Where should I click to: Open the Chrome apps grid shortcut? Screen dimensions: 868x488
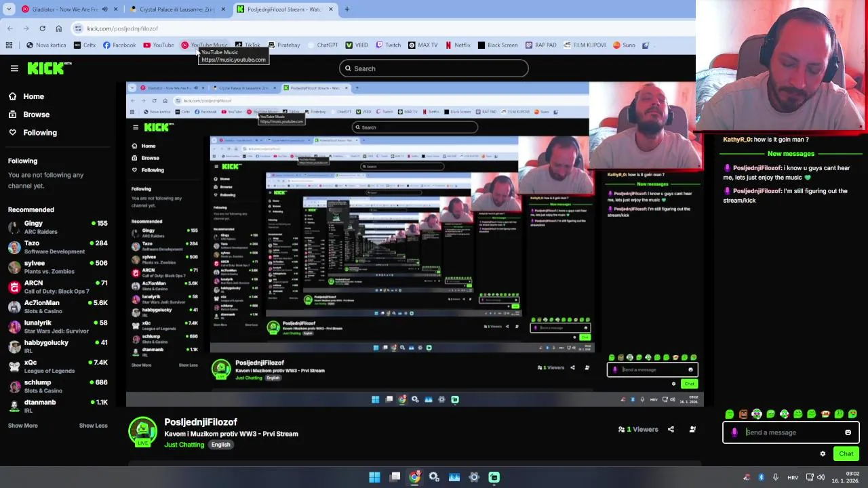9,45
